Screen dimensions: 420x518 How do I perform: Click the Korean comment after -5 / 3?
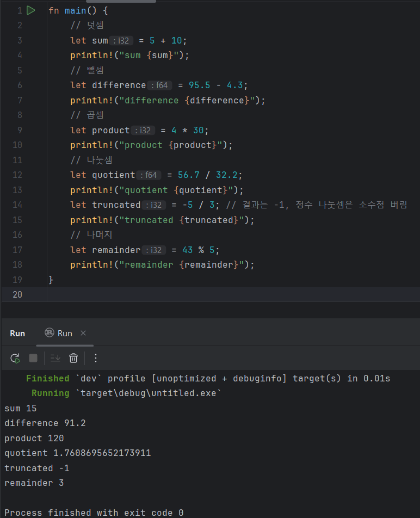pyautogui.click(x=316, y=205)
